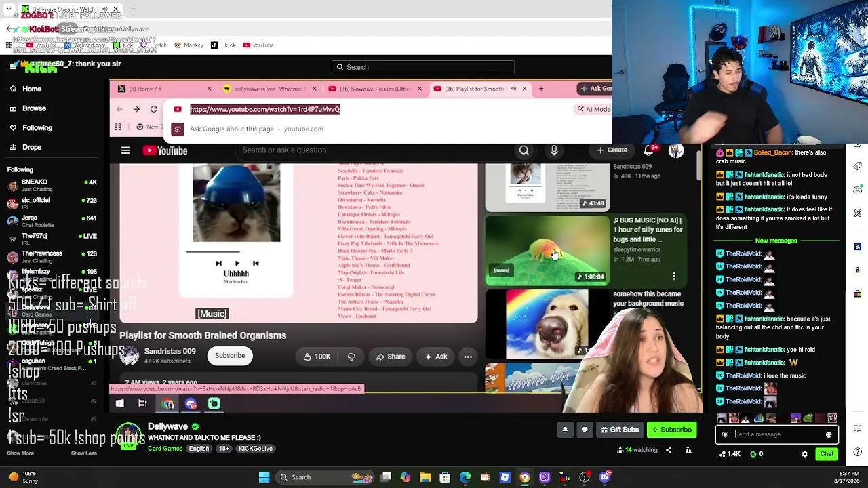Open YouTube notifications bell

649,150
